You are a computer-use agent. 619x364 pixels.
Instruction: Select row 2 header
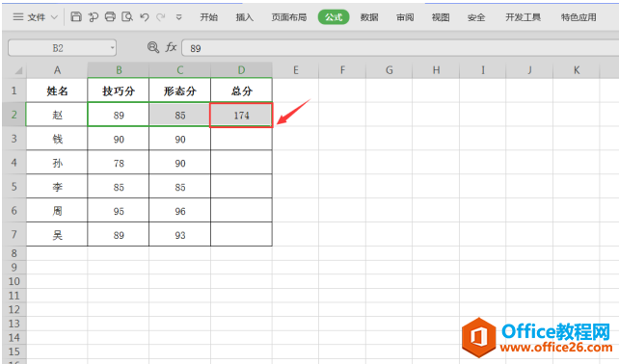pos(14,115)
